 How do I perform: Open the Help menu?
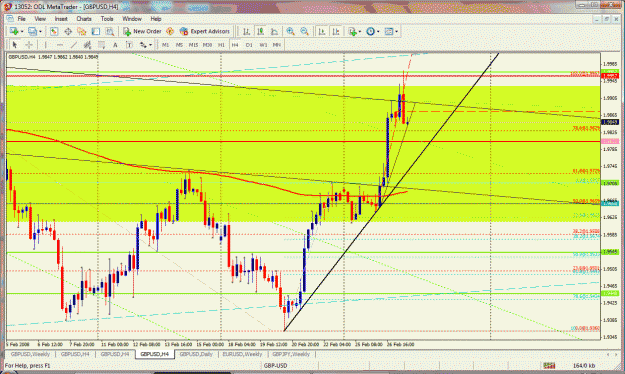pyautogui.click(x=156, y=19)
